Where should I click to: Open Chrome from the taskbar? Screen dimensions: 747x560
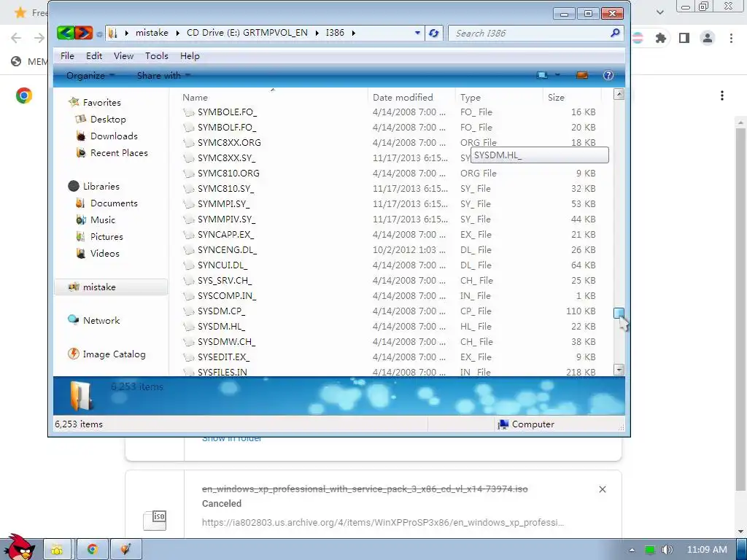[93, 549]
